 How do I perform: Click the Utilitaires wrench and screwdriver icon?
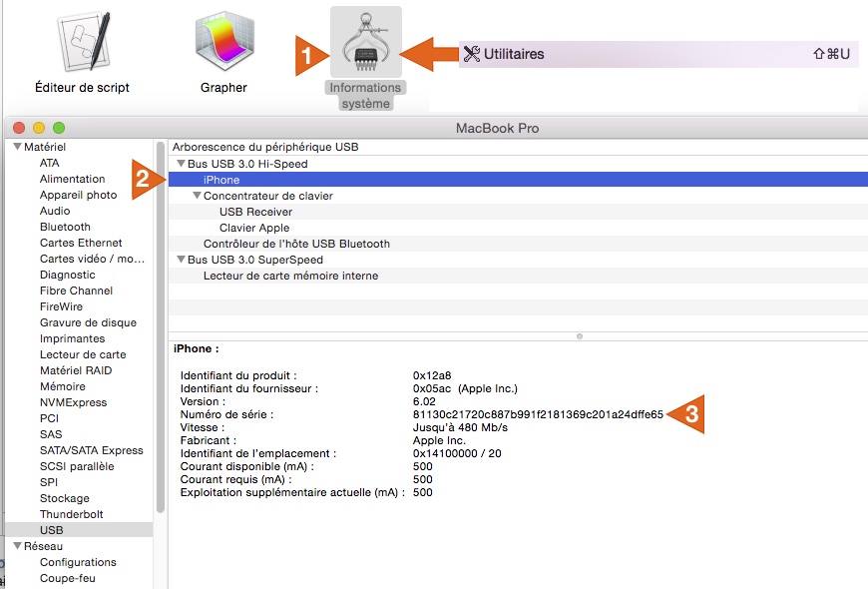(472, 54)
